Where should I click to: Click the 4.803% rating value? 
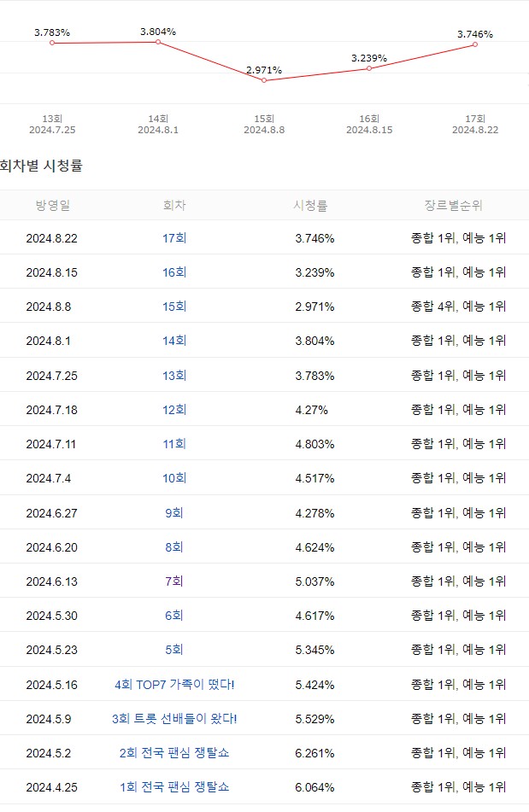coord(314,444)
